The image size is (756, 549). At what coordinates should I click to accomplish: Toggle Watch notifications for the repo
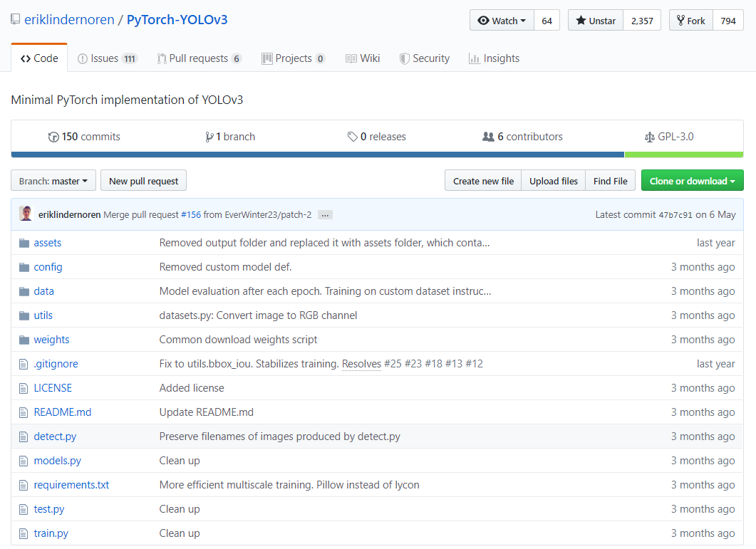502,21
